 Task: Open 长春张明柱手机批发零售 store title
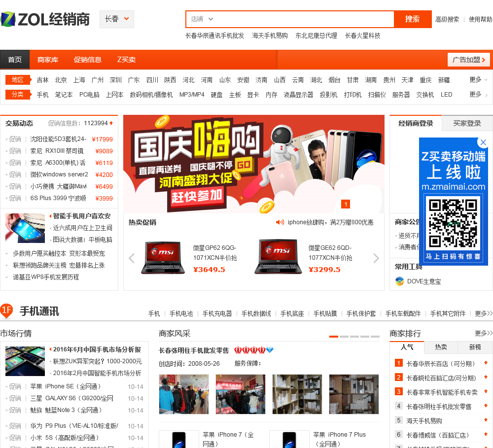(194, 350)
